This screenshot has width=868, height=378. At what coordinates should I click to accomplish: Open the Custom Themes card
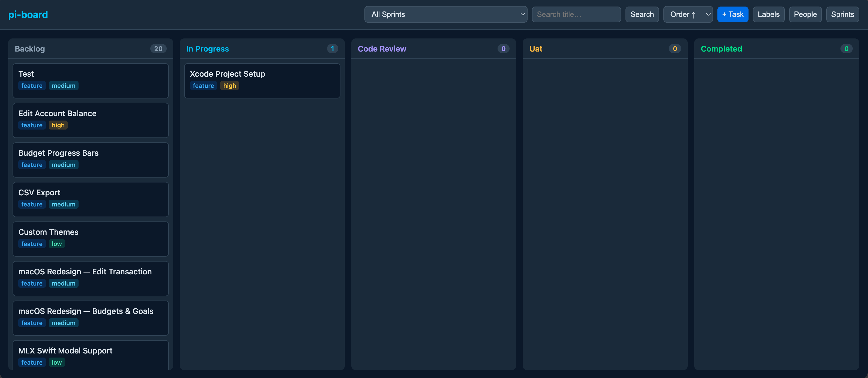tap(91, 239)
